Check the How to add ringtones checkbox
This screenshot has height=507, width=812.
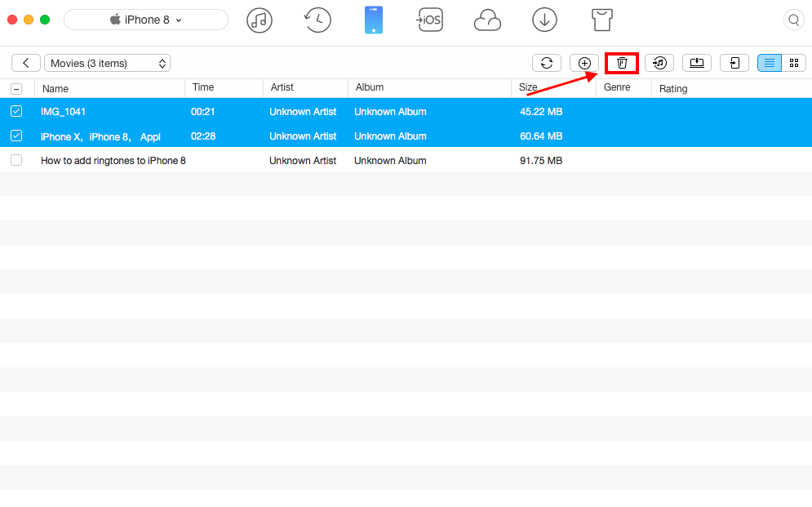(x=16, y=161)
